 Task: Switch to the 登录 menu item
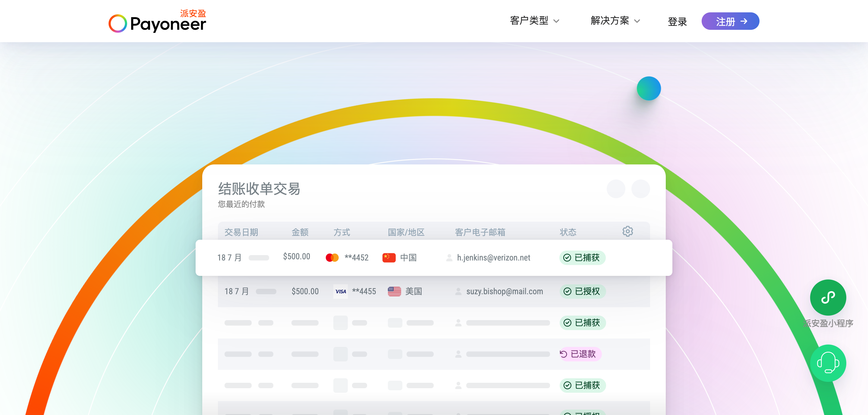pos(677,21)
